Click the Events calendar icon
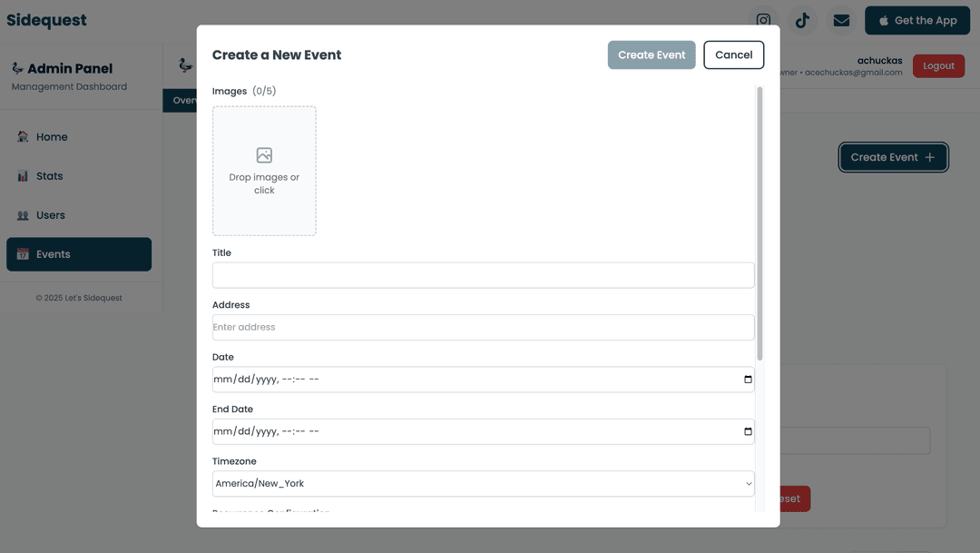The height and width of the screenshot is (553, 980). [x=21, y=254]
